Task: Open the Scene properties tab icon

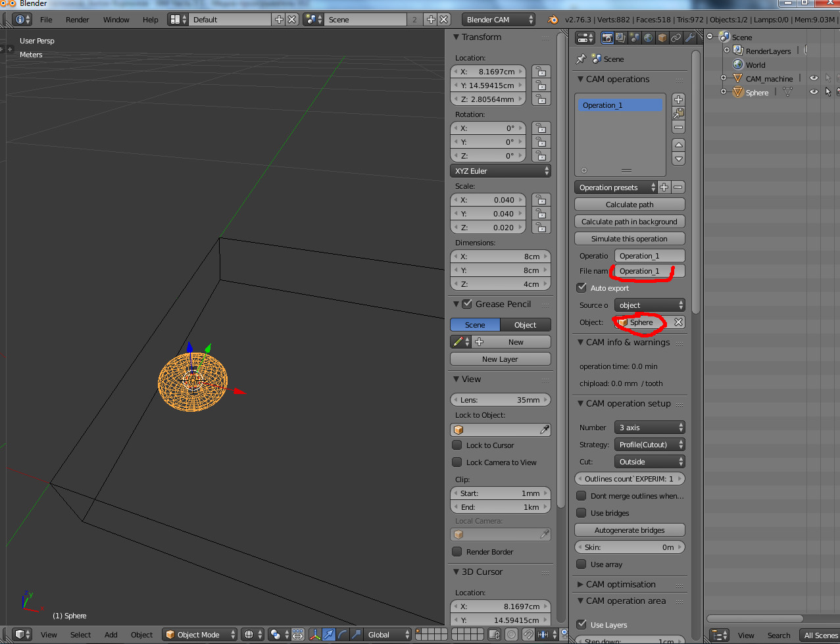Action: coord(634,37)
